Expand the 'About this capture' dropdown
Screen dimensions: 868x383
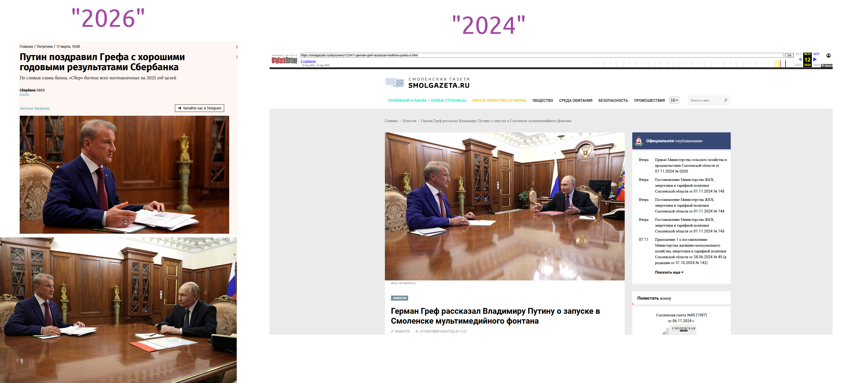(x=826, y=66)
